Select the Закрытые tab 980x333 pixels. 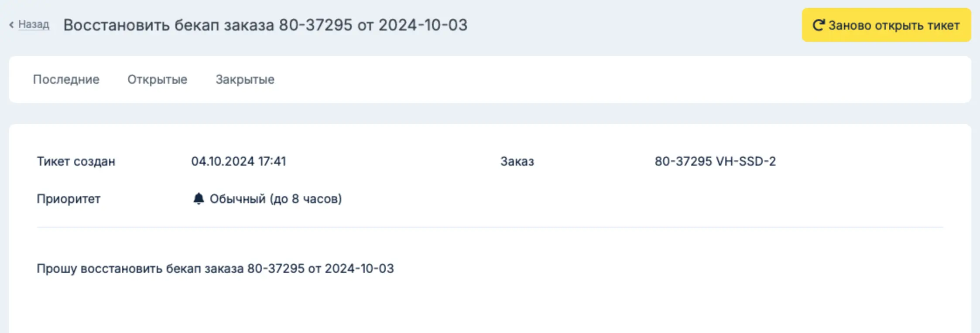[245, 79]
